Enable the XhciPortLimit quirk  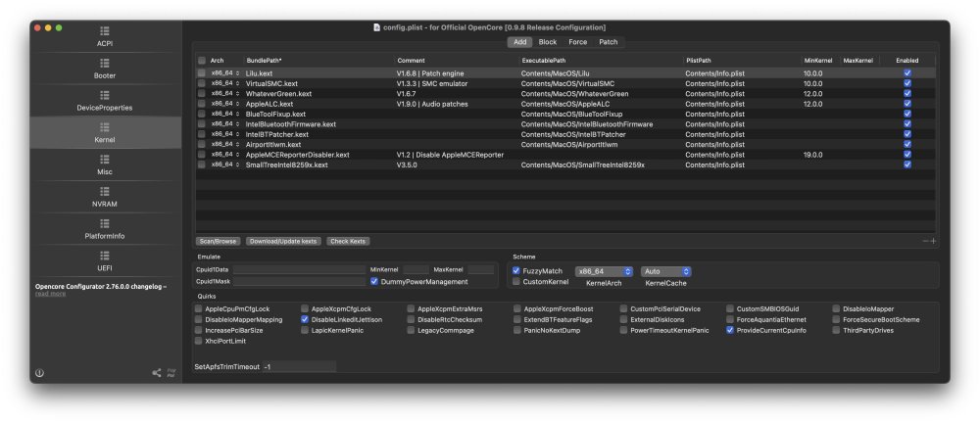pyautogui.click(x=198, y=341)
